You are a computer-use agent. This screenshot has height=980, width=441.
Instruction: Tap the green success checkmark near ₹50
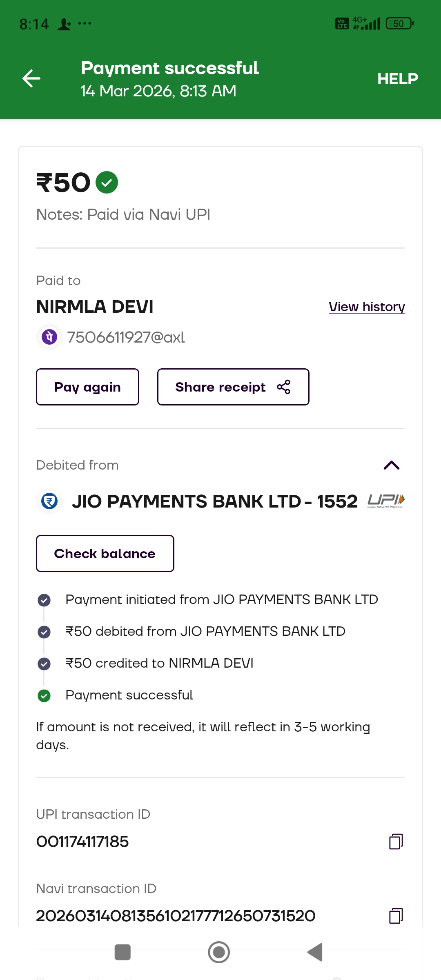107,182
